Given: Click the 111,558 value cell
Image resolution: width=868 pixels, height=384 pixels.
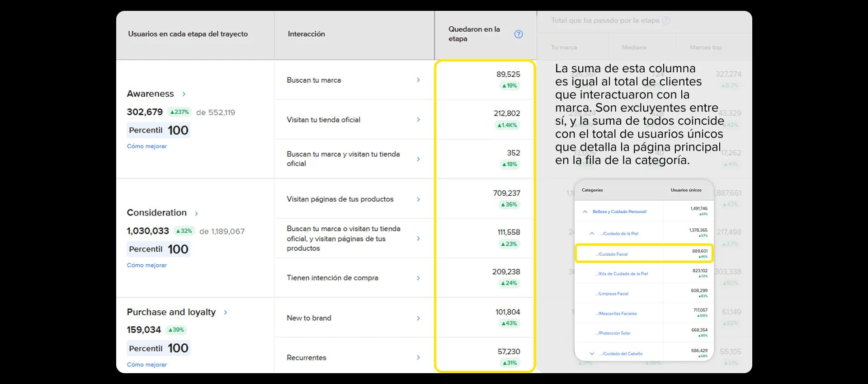Looking at the screenshot, I should click(x=509, y=232).
